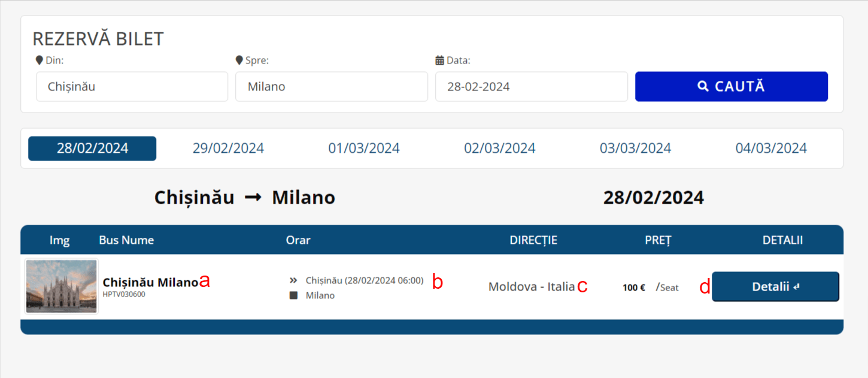This screenshot has width=868, height=378.
Task: Click the arrow between Chișinău and Milano heading
Action: [x=253, y=198]
